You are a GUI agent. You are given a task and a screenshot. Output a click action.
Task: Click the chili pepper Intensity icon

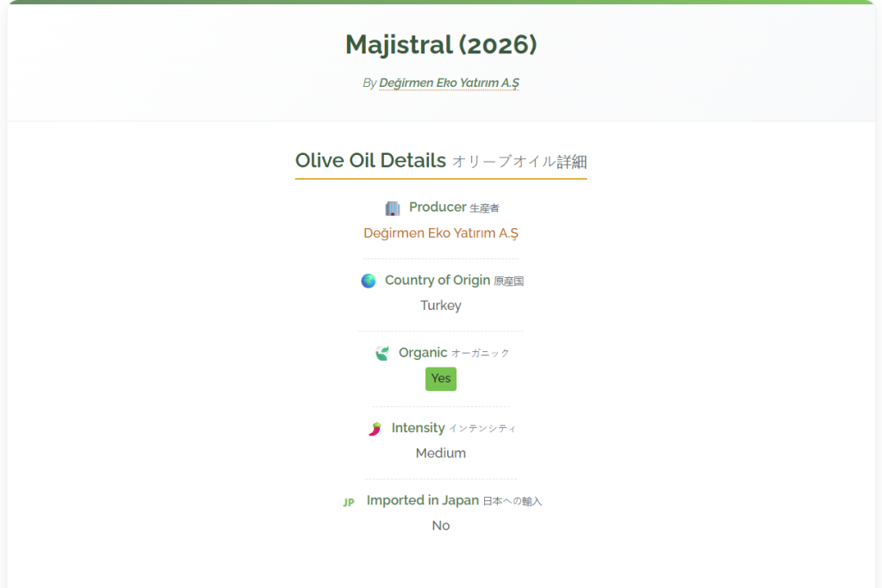[376, 429]
